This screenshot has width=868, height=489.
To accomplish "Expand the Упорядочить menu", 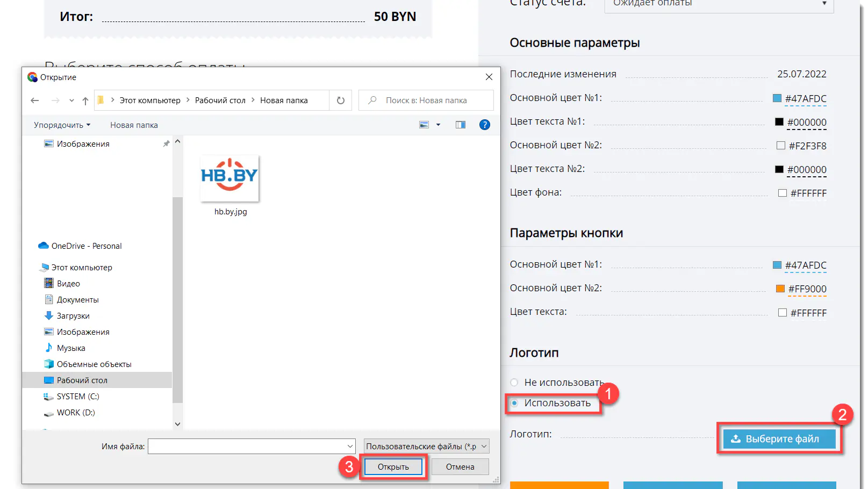I will pyautogui.click(x=62, y=125).
